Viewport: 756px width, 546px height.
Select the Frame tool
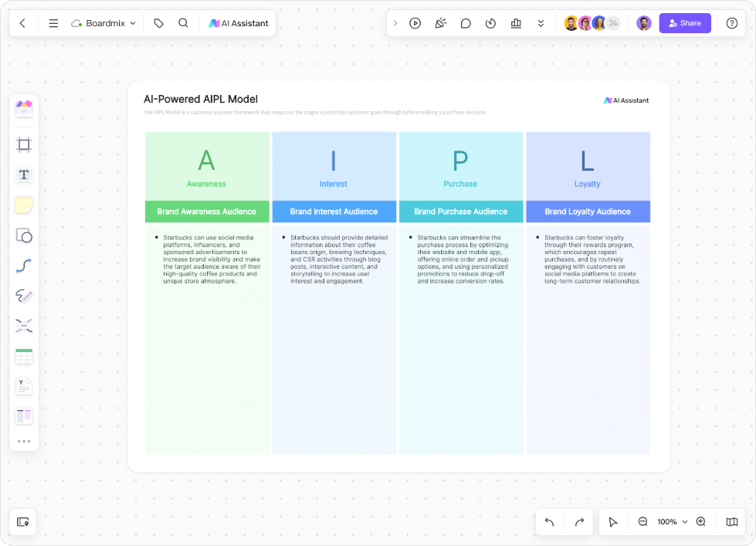[x=24, y=144]
